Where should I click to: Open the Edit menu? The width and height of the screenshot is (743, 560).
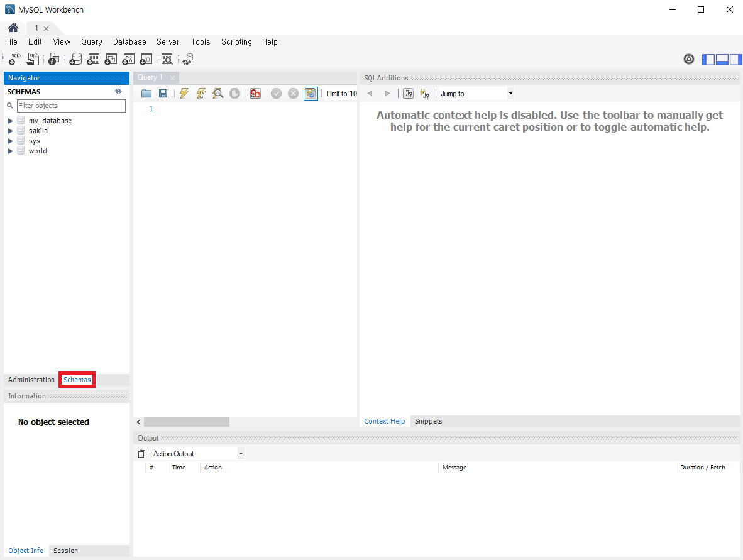click(x=35, y=41)
